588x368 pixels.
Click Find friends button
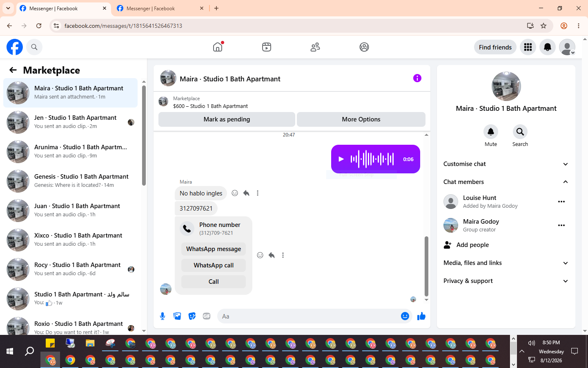[x=495, y=47]
